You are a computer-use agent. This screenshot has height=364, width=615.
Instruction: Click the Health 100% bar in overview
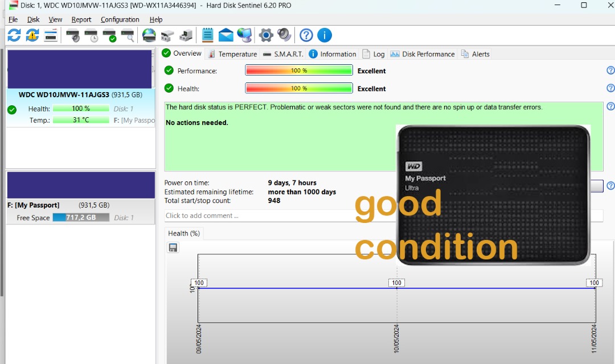pos(299,89)
